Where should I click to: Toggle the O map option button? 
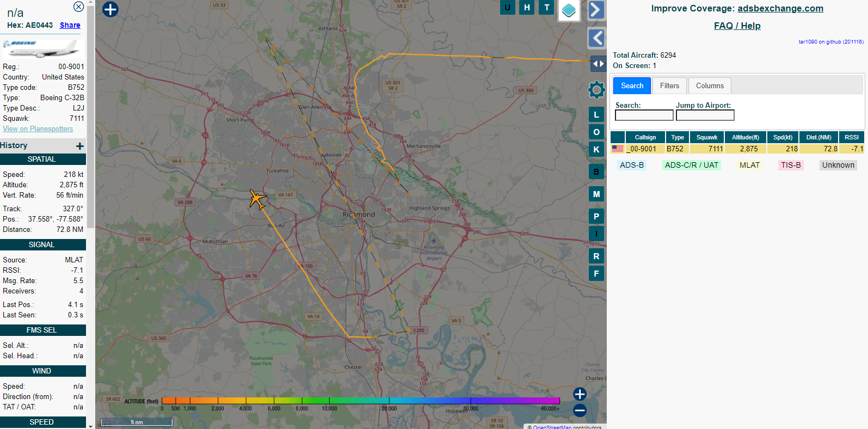[596, 132]
